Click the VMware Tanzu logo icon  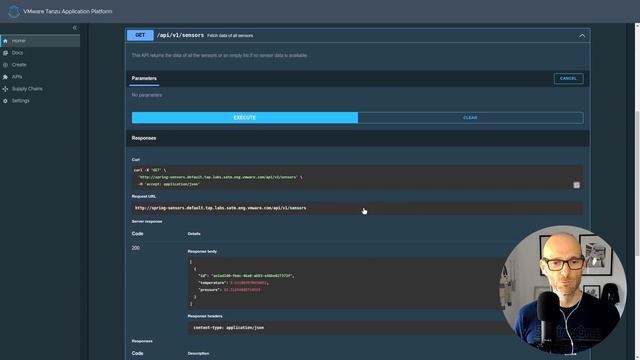[x=13, y=11]
